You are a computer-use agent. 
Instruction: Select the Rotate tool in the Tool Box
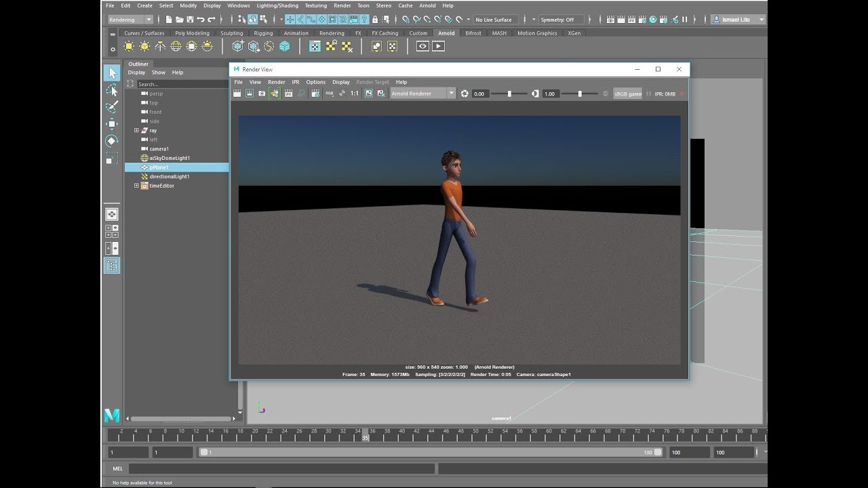pos(112,141)
